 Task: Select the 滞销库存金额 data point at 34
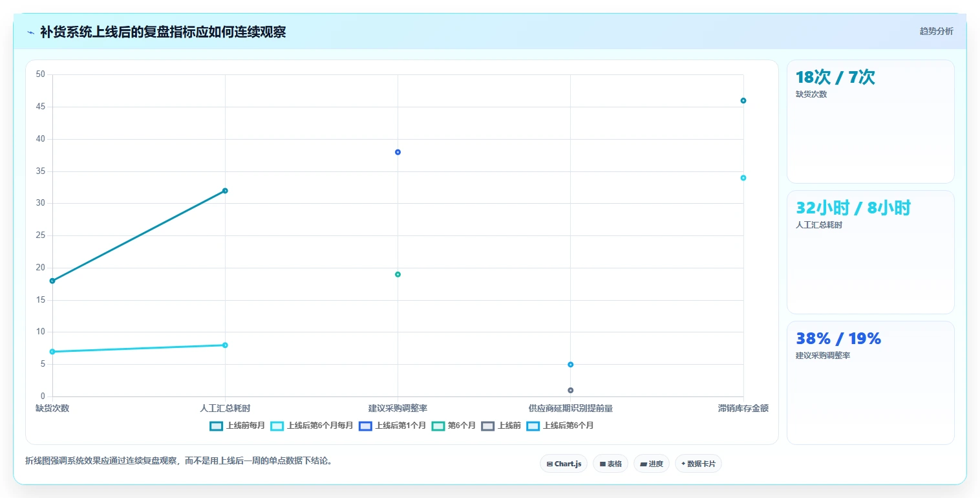(x=743, y=178)
